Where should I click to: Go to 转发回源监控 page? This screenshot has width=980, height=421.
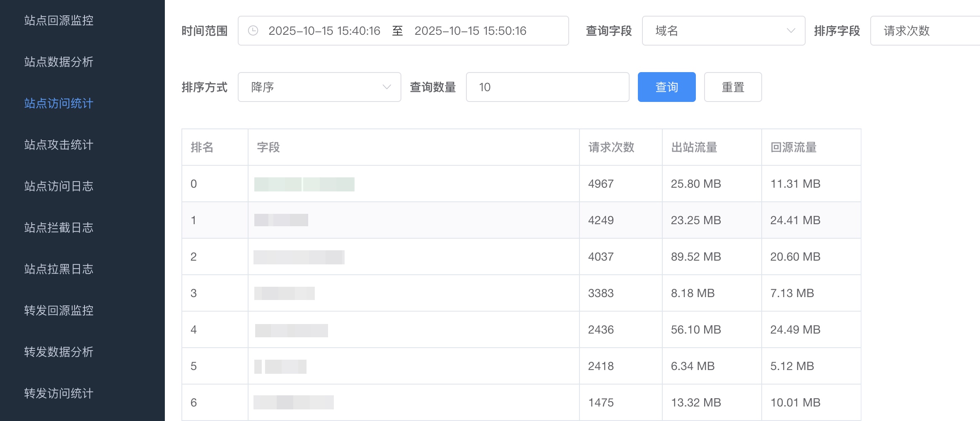(58, 310)
